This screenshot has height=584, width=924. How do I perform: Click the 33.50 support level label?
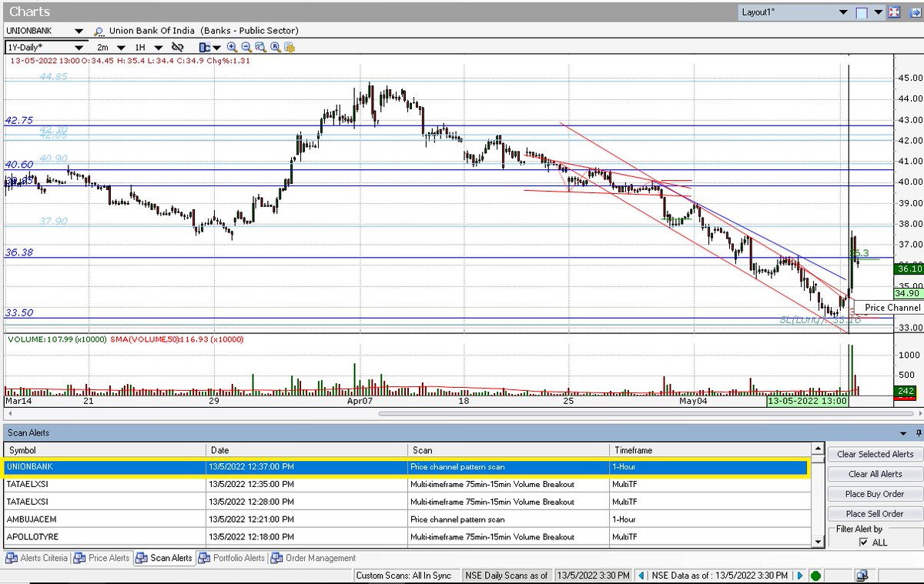click(18, 312)
